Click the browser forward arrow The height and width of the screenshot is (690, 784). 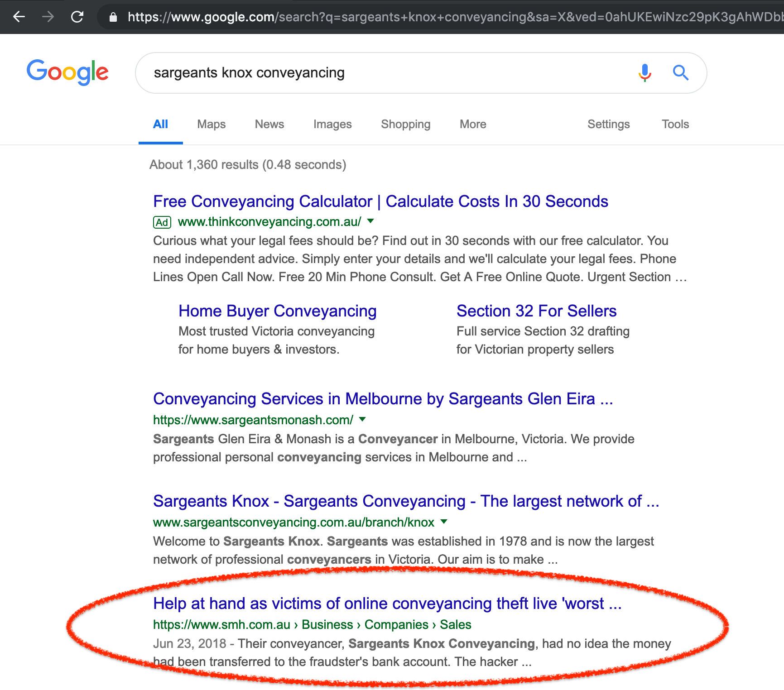48,17
